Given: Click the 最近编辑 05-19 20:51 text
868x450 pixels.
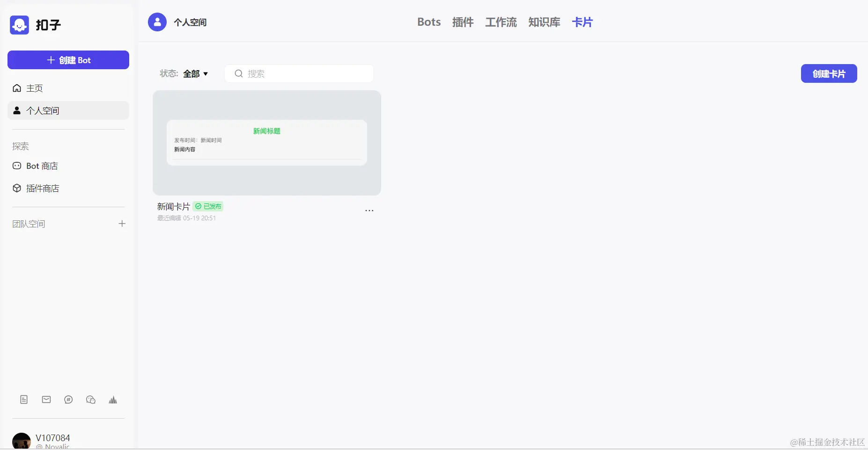Looking at the screenshot, I should (187, 218).
